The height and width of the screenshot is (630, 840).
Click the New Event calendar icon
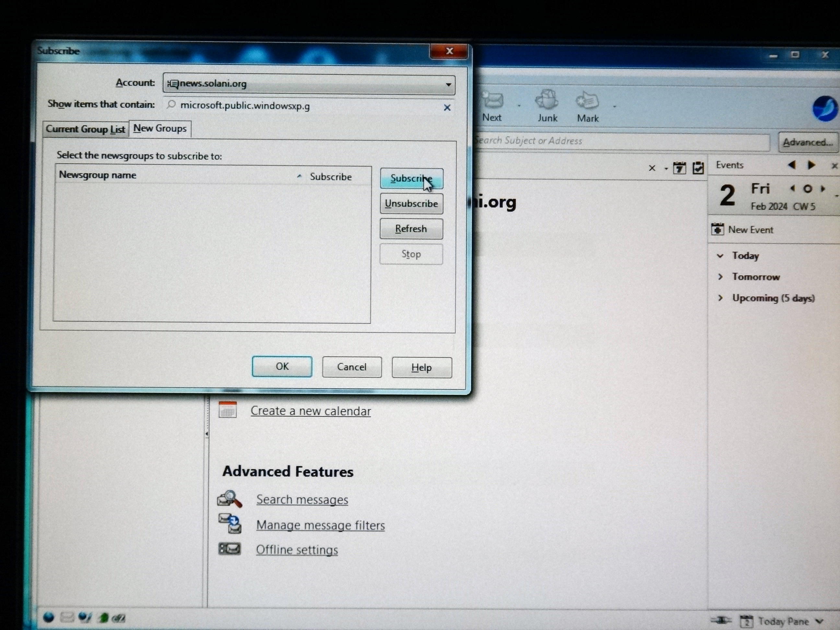717,229
